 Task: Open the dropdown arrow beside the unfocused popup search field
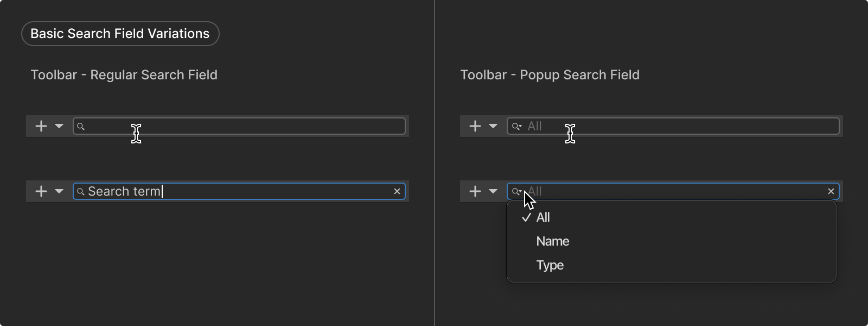pos(493,126)
